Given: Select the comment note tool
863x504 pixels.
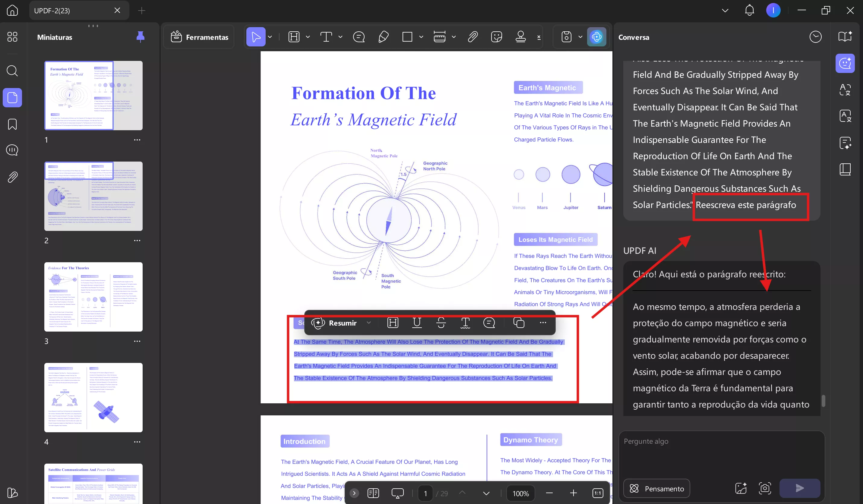Looking at the screenshot, I should [x=359, y=37].
